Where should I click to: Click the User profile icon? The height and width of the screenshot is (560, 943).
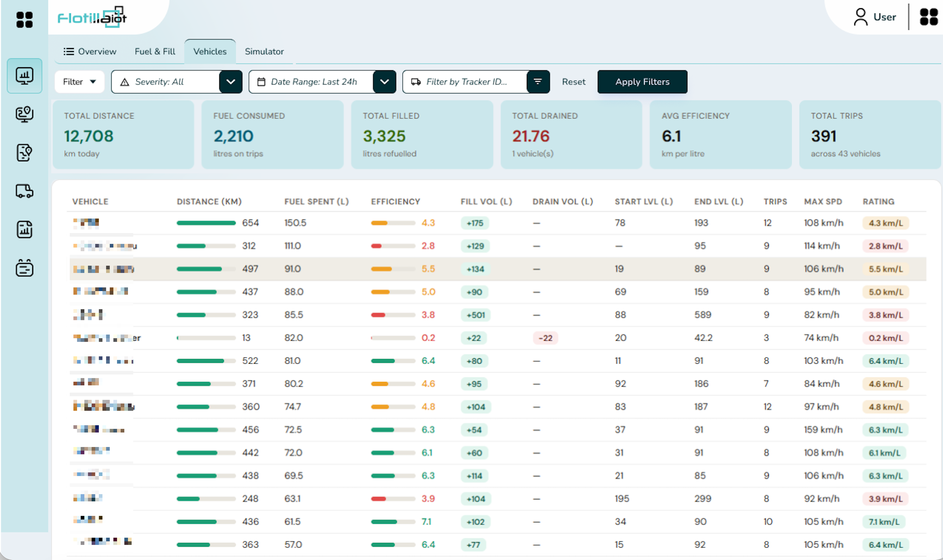[x=861, y=17]
